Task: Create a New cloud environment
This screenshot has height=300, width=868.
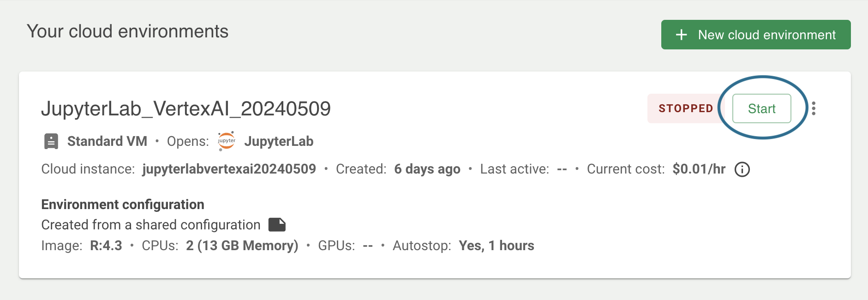Action: (756, 35)
